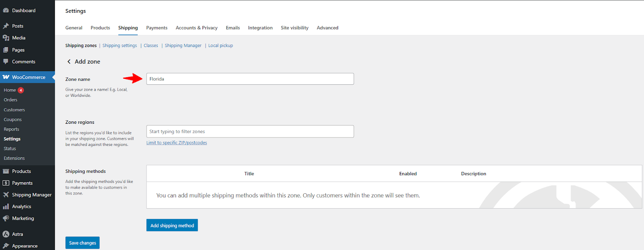Click the Dashboard gauge icon
This screenshot has width=644, height=250.
coord(6,10)
